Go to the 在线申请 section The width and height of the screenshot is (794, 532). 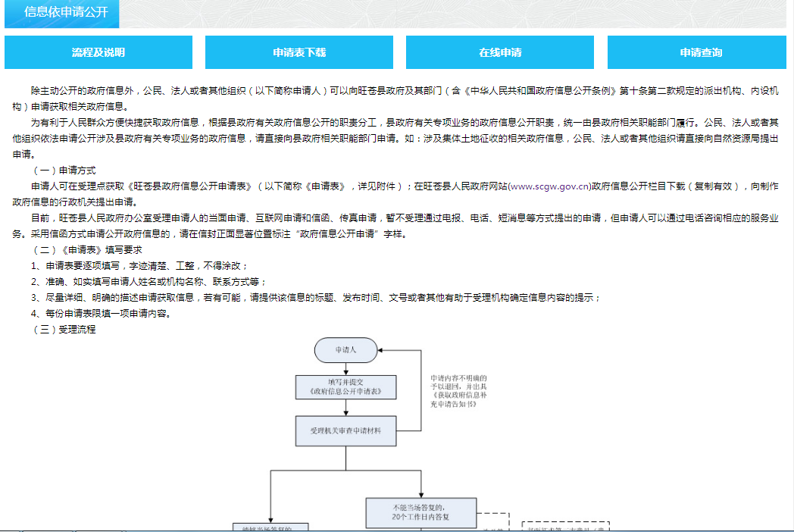[500, 52]
